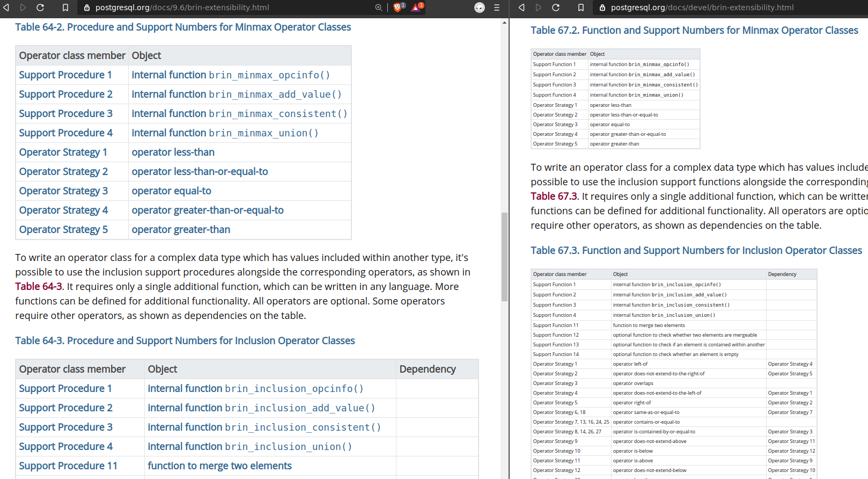Reload the devel docs page

[x=556, y=8]
